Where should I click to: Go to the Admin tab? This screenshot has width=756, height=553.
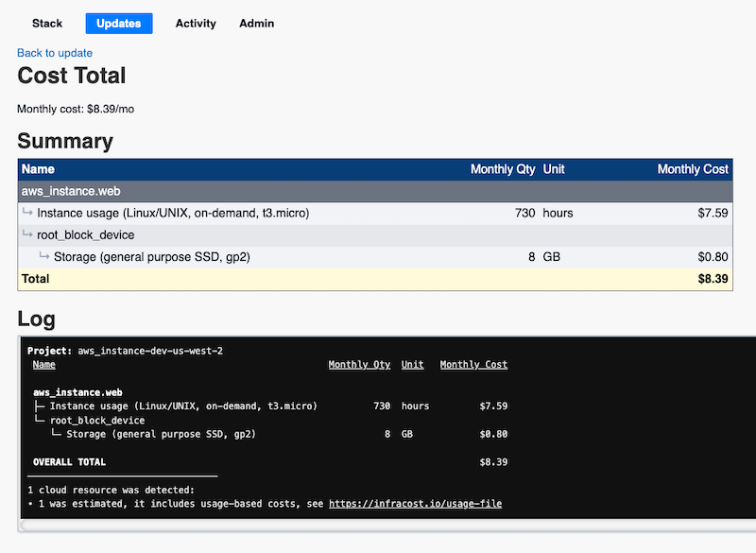click(x=256, y=24)
